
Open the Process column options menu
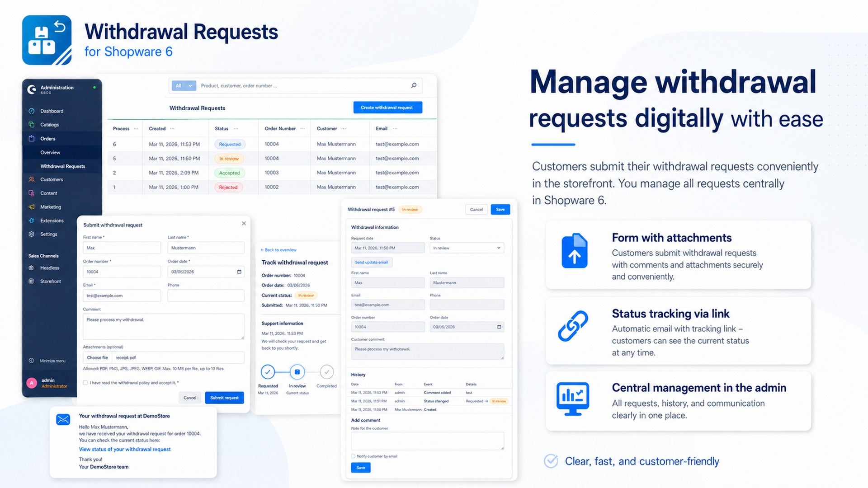(x=136, y=129)
